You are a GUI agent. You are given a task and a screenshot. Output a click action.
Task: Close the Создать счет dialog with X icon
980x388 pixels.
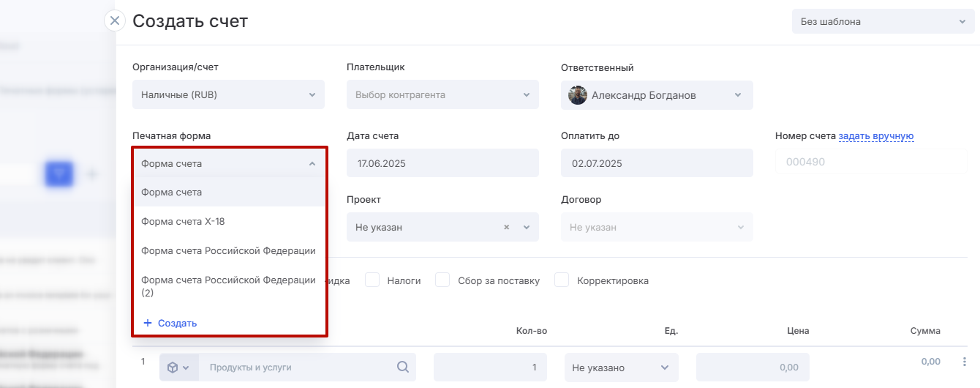114,20
